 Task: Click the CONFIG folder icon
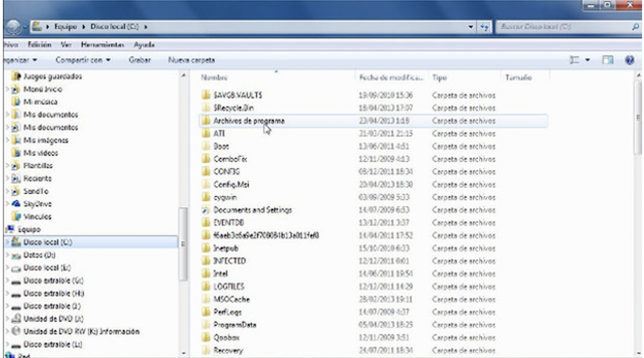(x=205, y=172)
